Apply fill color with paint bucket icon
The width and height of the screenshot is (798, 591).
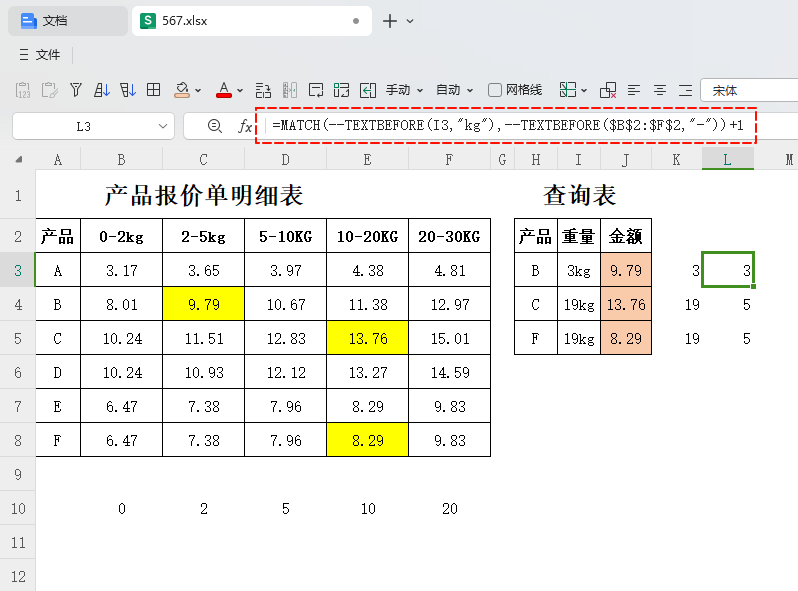pos(182,90)
